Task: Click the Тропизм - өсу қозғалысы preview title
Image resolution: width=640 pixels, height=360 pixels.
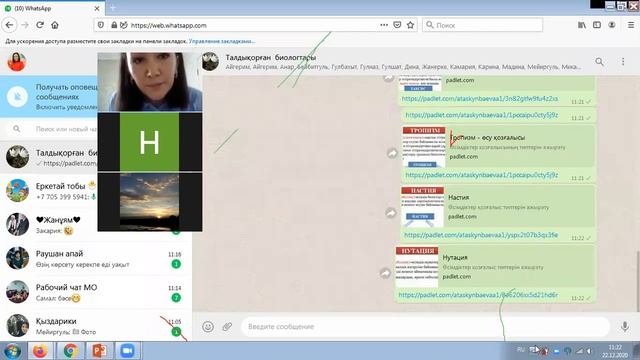Action: click(487, 138)
